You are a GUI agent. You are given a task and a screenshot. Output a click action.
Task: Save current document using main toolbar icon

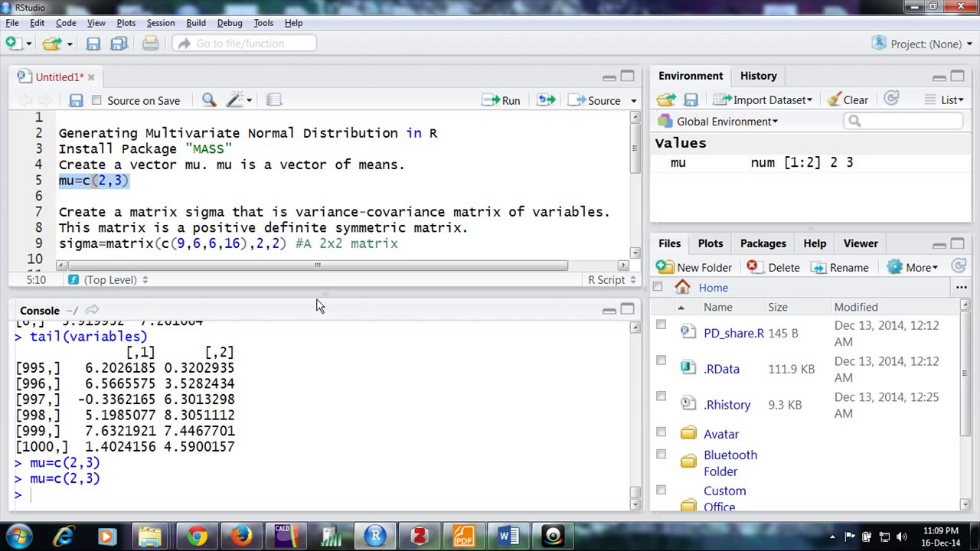coord(93,44)
